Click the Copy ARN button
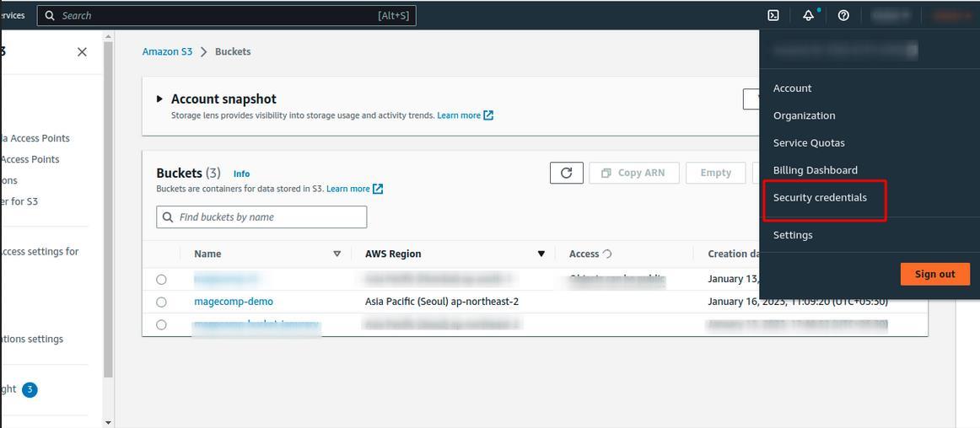The width and height of the screenshot is (980, 428). (633, 173)
